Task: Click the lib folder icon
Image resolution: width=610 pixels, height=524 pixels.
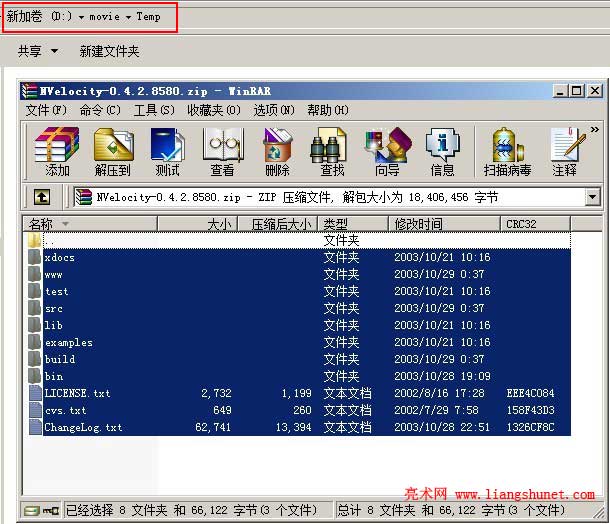Action: (35, 325)
